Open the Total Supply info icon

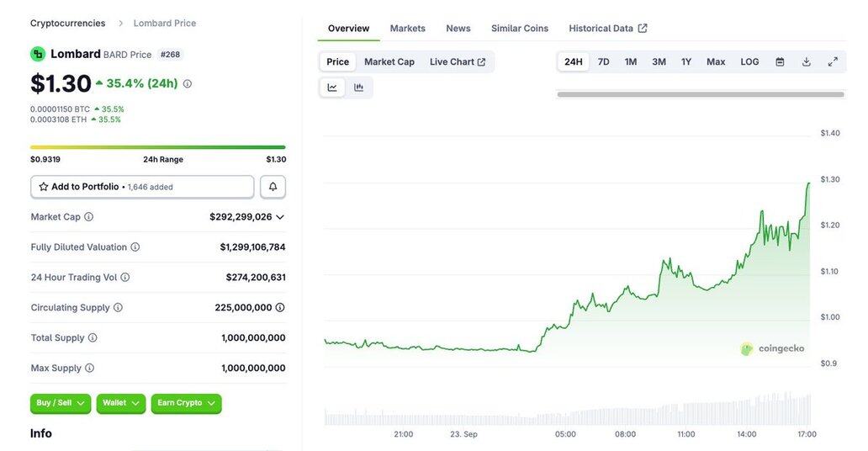(x=93, y=337)
